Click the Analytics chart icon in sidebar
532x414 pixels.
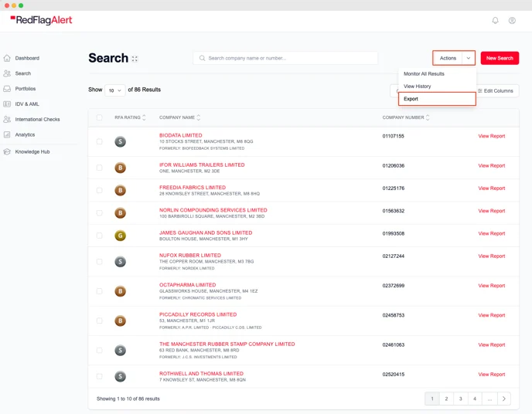tap(7, 134)
